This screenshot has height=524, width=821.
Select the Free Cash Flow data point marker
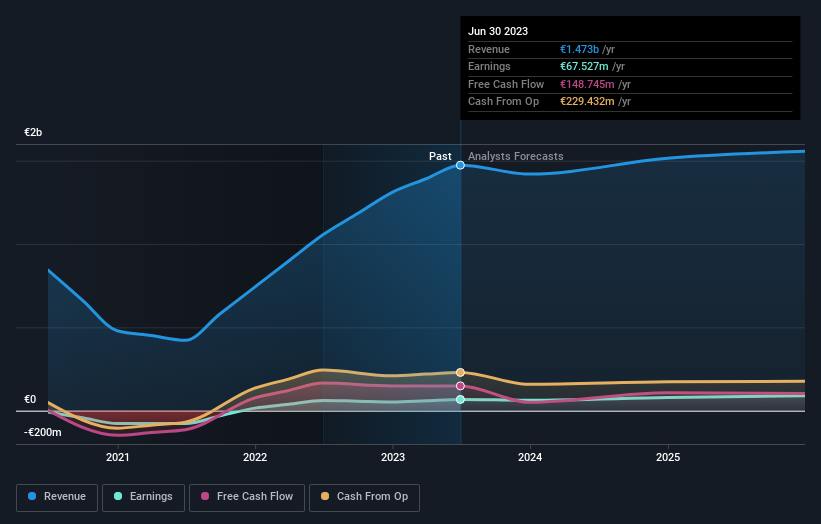[460, 386]
